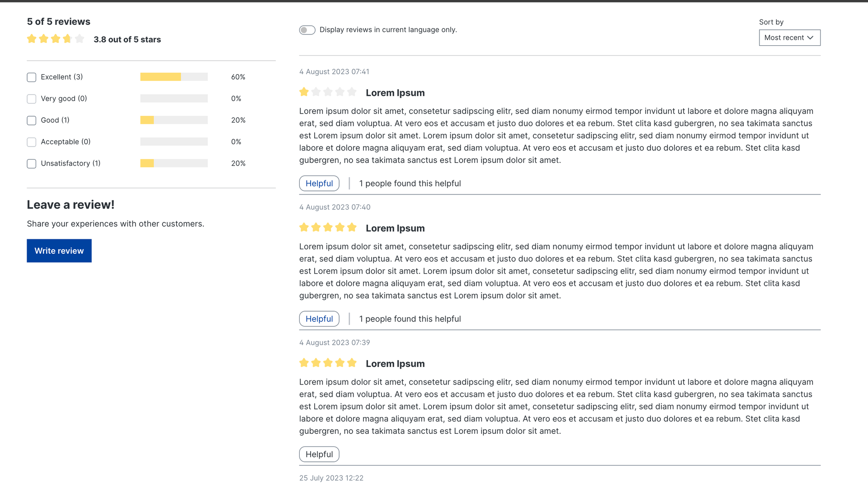Click the last empty star on 07:41 review

point(352,92)
